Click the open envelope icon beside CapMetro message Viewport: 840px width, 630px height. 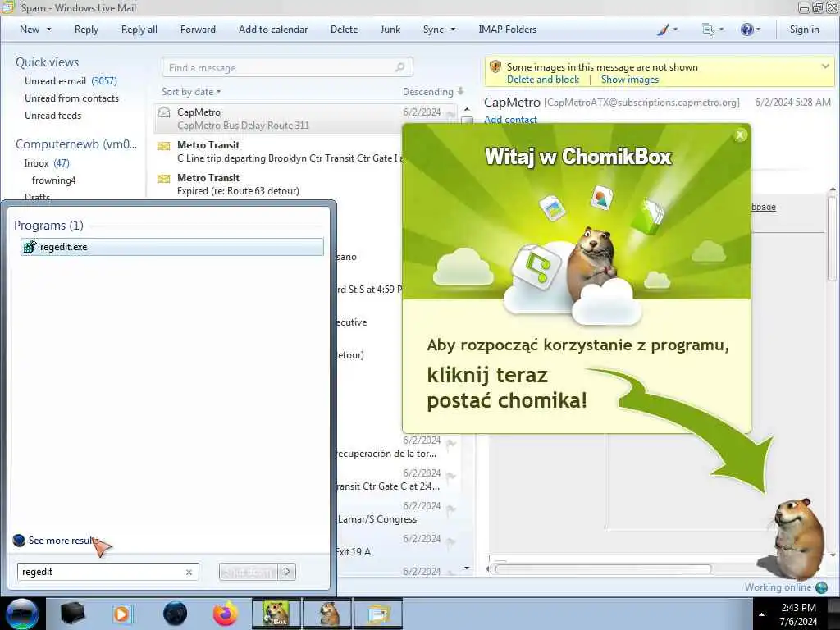pyautogui.click(x=164, y=112)
